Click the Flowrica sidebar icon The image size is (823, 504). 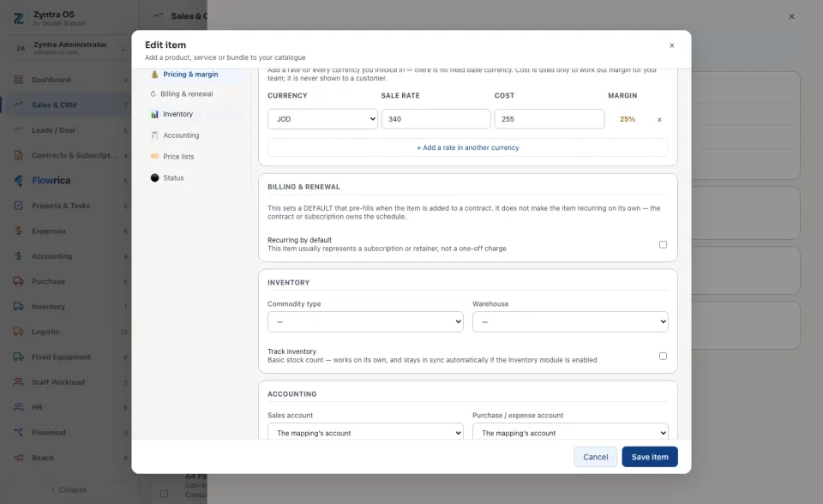[x=18, y=180]
